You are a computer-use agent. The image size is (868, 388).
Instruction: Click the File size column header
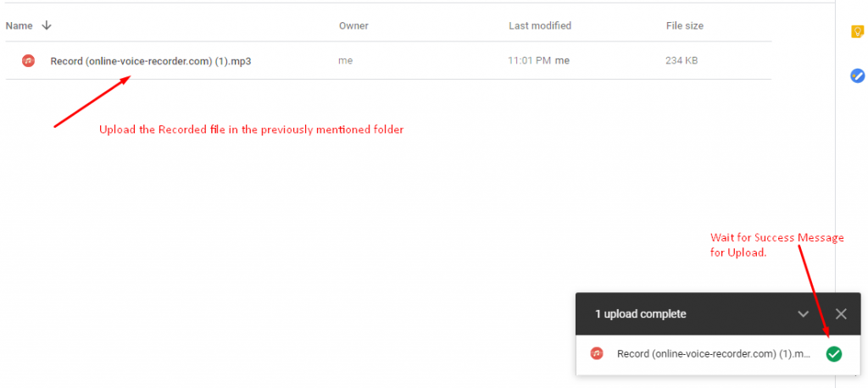685,25
